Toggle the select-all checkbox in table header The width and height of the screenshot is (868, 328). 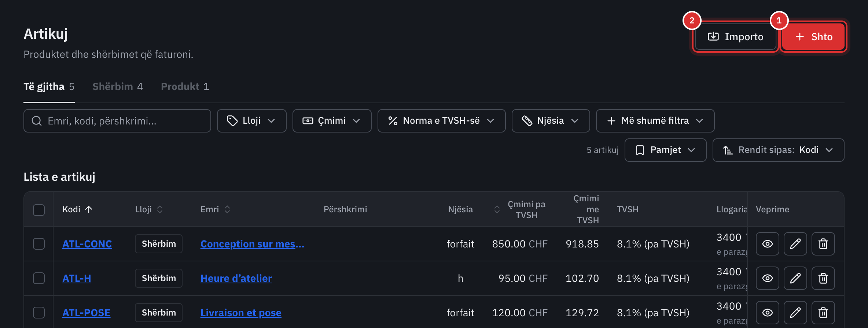tap(39, 210)
